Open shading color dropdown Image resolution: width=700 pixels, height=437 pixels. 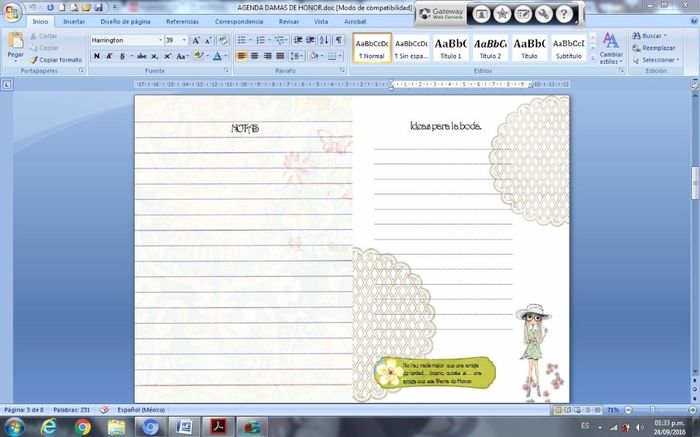tap(320, 56)
